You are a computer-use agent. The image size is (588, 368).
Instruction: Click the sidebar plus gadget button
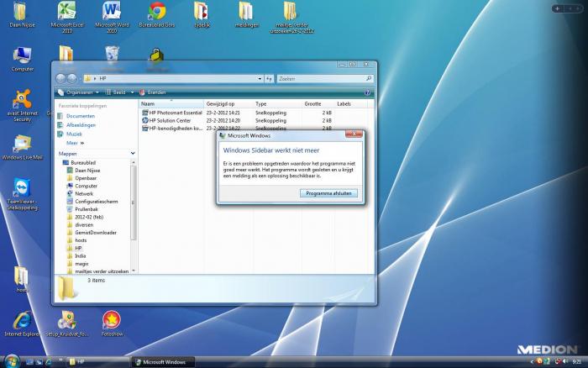tap(558, 8)
